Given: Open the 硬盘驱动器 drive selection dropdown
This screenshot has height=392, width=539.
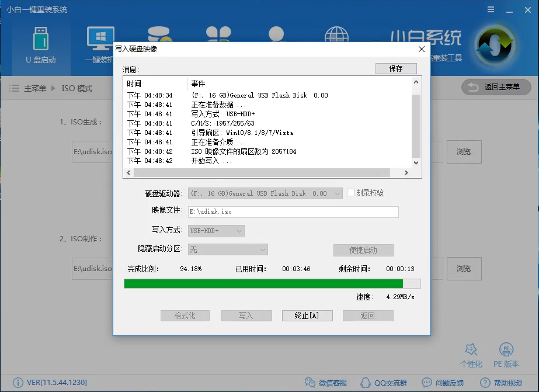Looking at the screenshot, I should coord(265,192).
